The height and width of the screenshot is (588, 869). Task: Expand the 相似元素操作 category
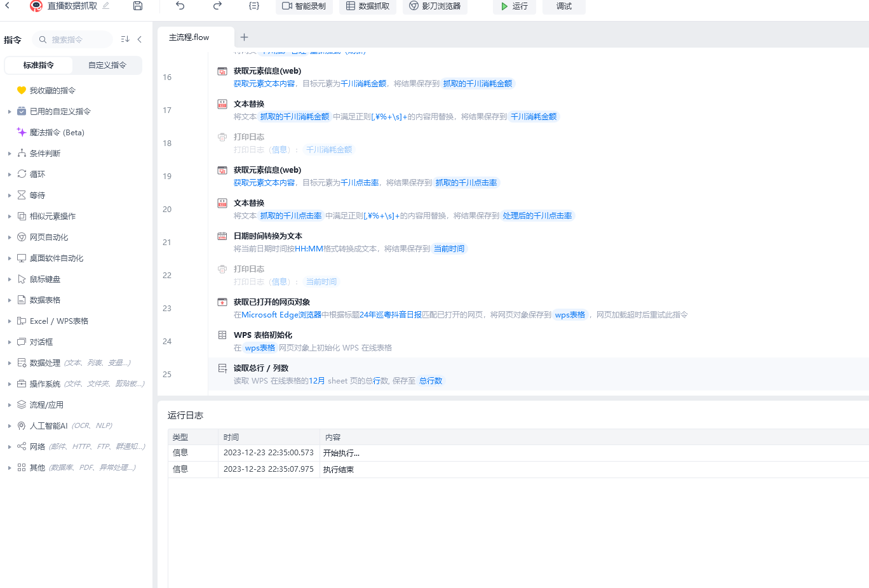click(10, 217)
